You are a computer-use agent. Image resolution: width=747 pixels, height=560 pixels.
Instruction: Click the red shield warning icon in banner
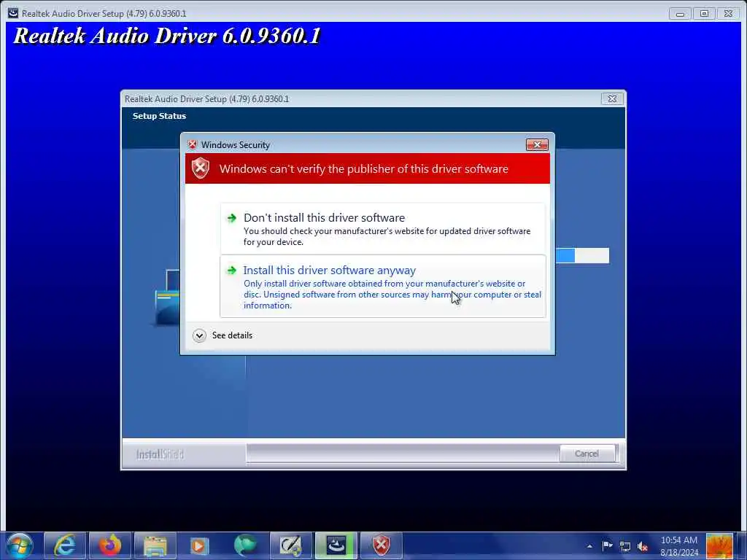pos(201,168)
